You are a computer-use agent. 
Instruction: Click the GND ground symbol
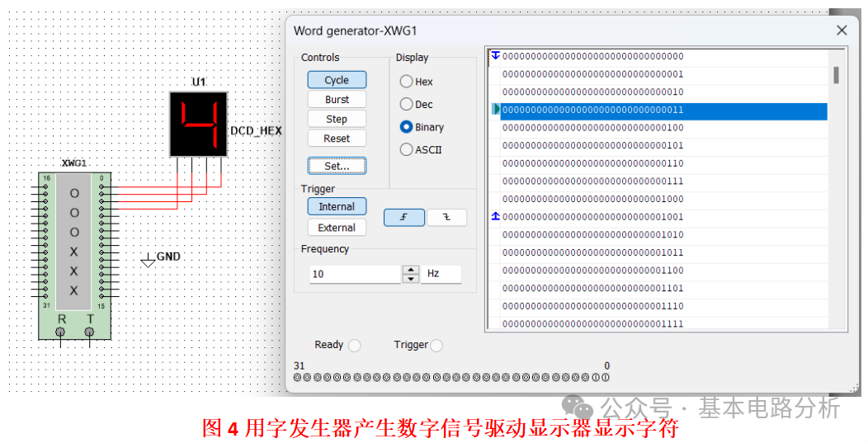(148, 260)
